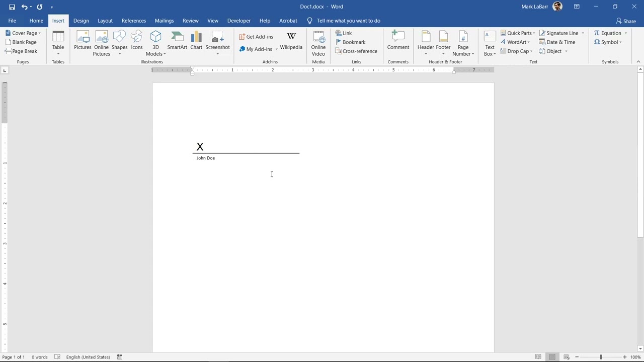The width and height of the screenshot is (644, 362).
Task: Click the Redo/Repeat icon
Action: point(39,7)
